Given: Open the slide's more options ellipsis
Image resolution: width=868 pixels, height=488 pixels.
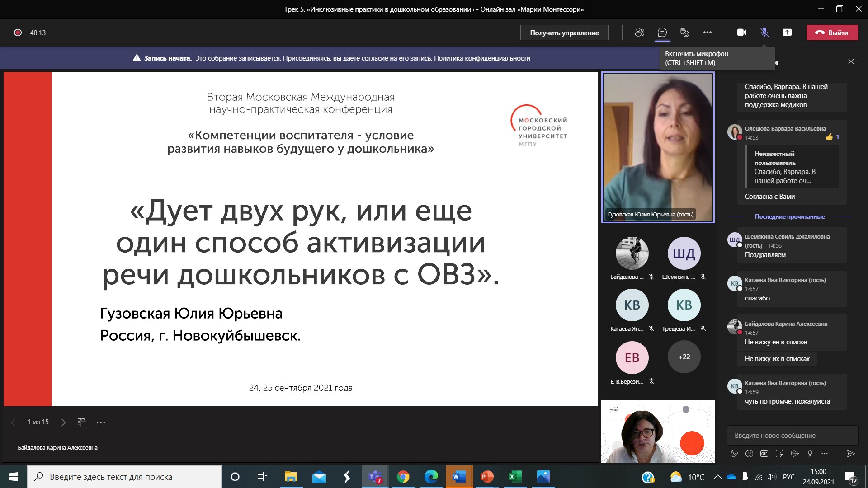Looking at the screenshot, I should (x=101, y=422).
